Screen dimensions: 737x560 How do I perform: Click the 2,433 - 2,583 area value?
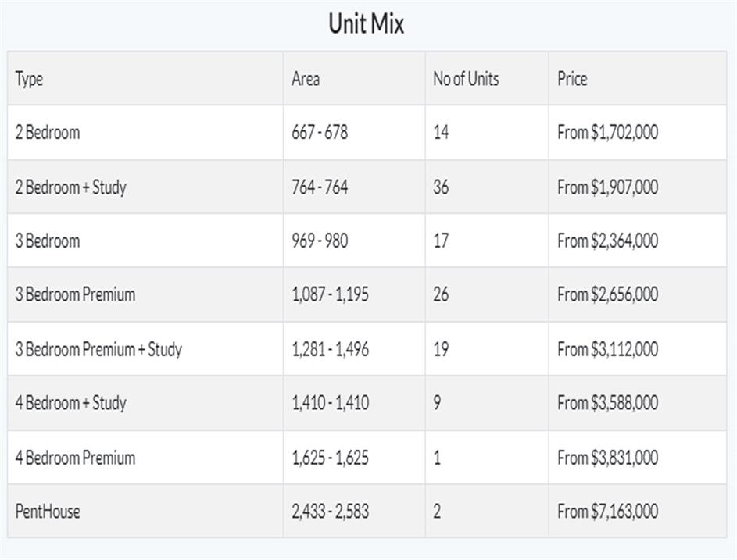click(330, 512)
